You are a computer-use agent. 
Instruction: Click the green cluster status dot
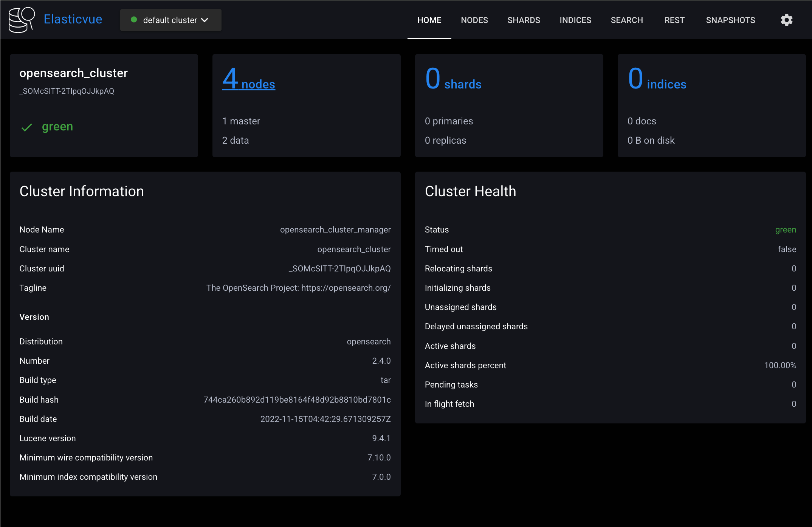[133, 20]
